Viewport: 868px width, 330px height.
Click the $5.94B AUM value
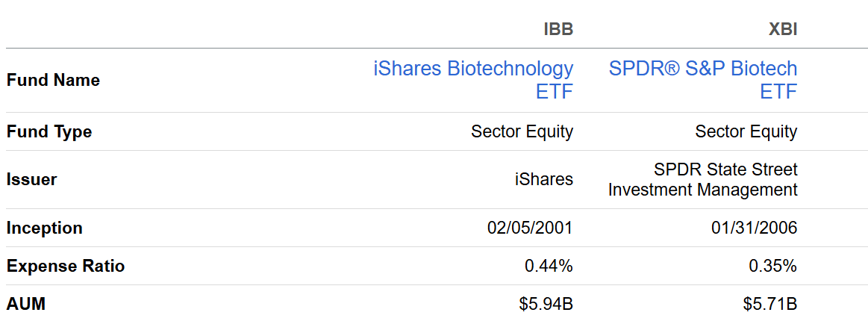point(546,304)
